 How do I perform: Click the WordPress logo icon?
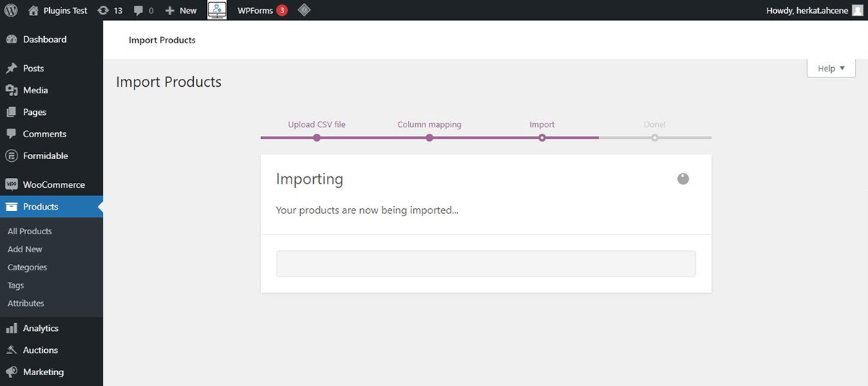coord(11,10)
